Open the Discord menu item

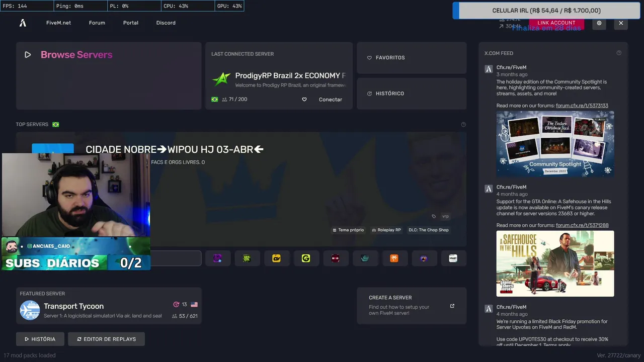pos(166,23)
